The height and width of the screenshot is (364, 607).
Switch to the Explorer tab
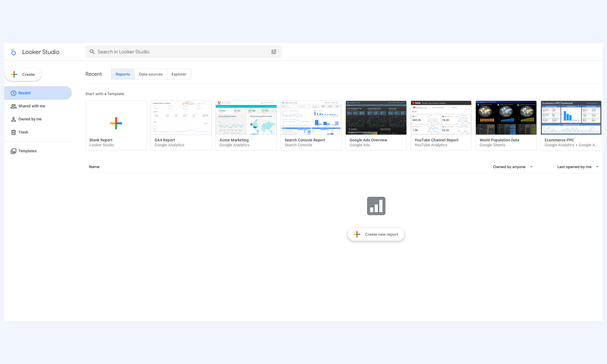pyautogui.click(x=179, y=74)
